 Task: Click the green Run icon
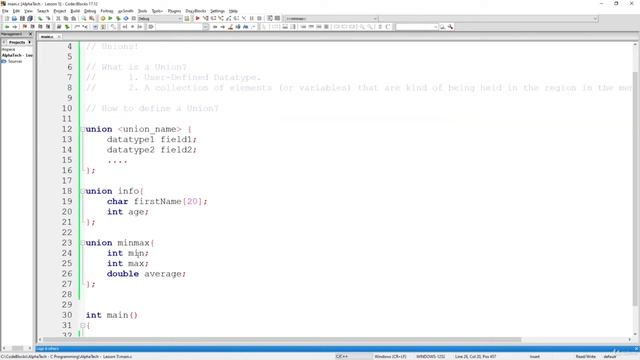(x=110, y=18)
